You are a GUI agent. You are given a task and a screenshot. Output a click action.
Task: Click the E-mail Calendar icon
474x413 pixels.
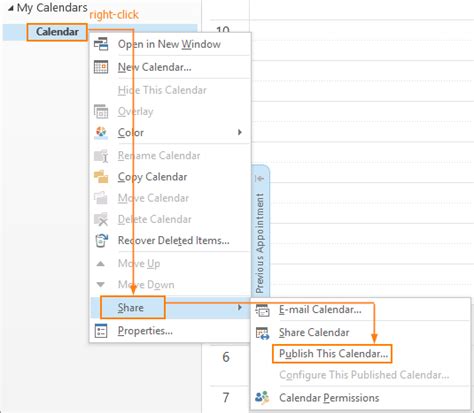[x=262, y=310]
